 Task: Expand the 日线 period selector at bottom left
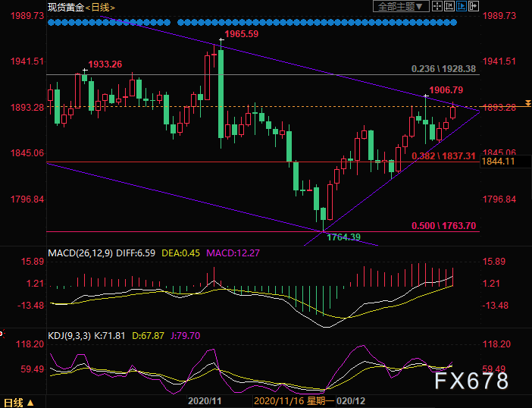tap(17, 401)
